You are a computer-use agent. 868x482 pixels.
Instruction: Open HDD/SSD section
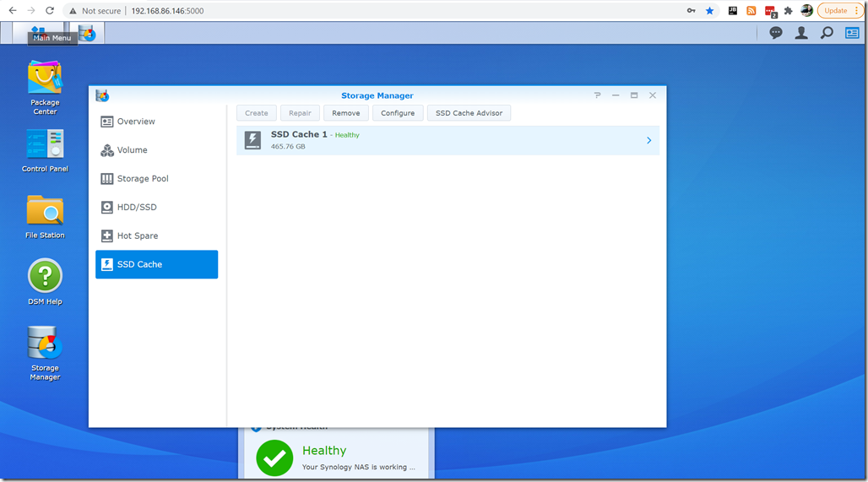click(x=157, y=207)
